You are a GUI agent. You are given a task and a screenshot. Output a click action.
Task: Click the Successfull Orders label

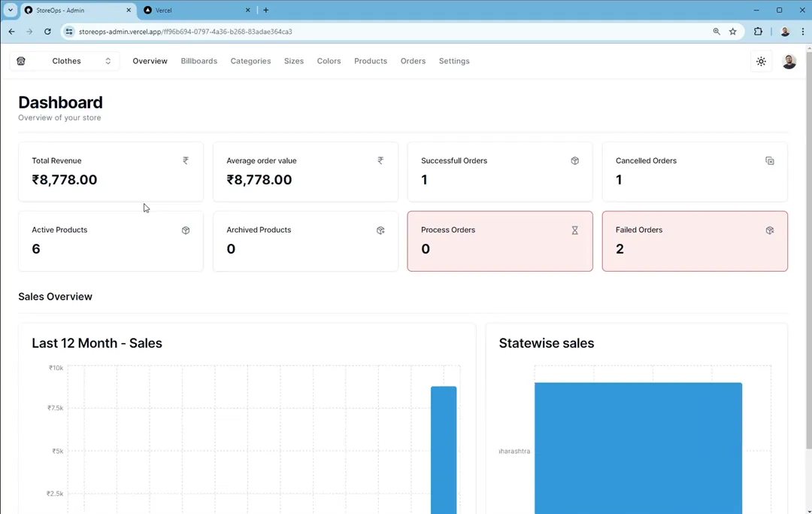454,160
